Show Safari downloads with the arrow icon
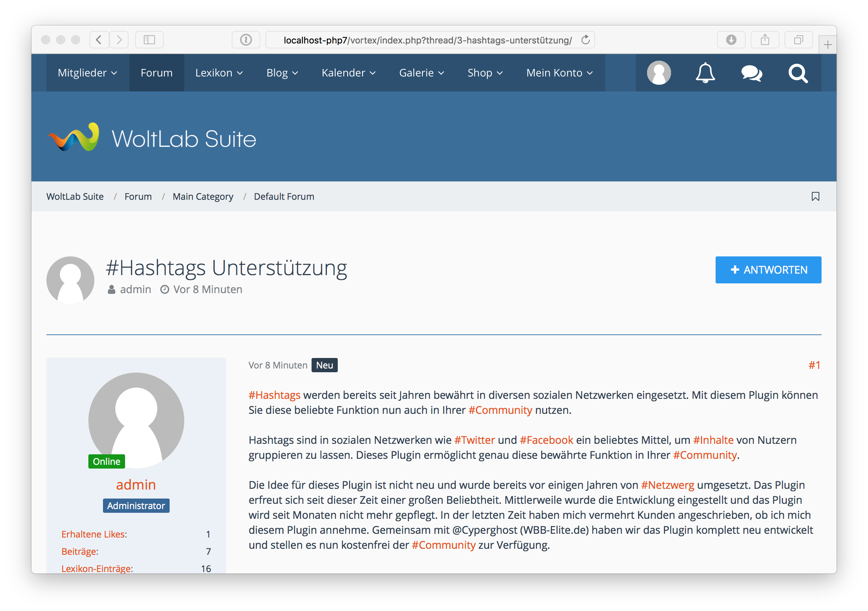 [x=731, y=40]
